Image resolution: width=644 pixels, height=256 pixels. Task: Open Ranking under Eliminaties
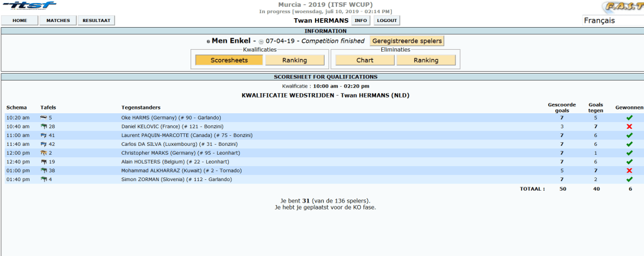click(x=426, y=60)
